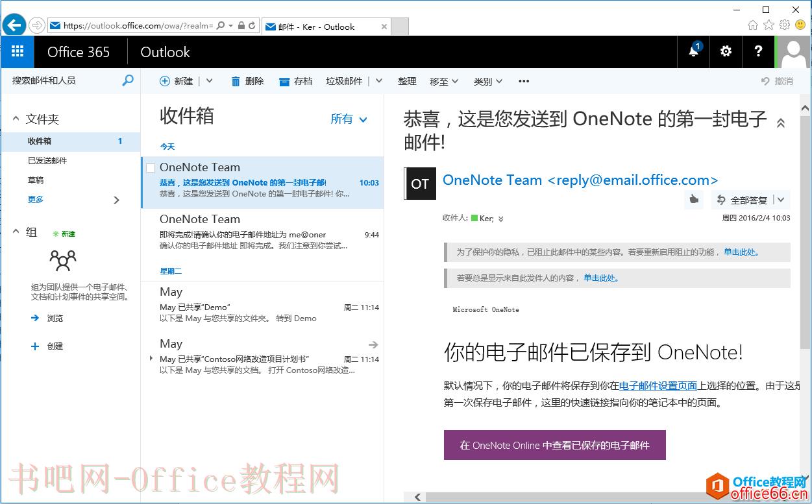This screenshot has height=504, width=812.
Task: Open the OneNote Team message from 9:44
Action: point(262,234)
